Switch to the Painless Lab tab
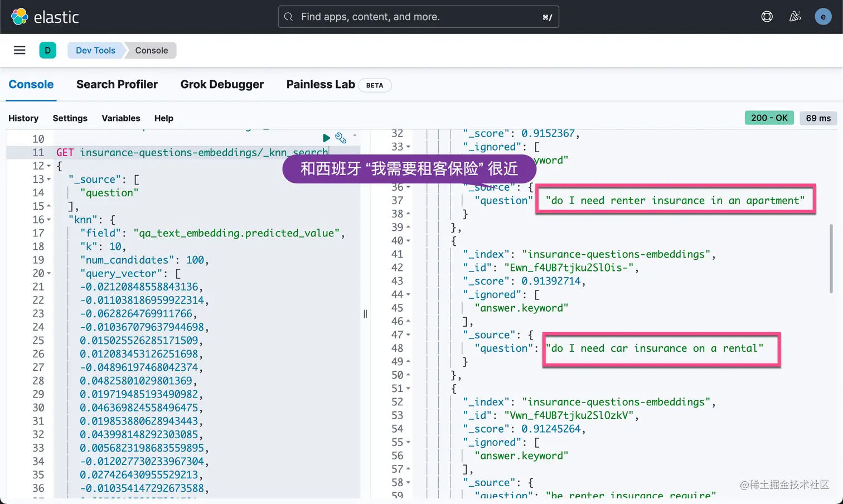 321,84
